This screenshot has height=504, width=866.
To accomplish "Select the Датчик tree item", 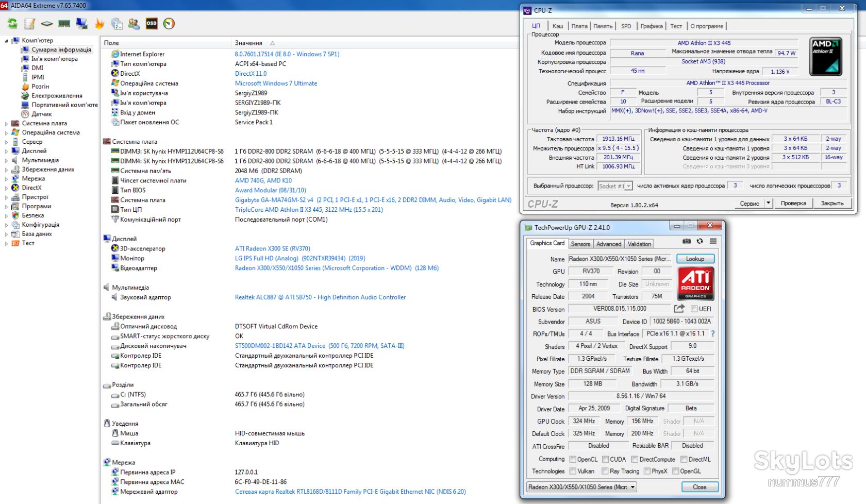I will tap(41, 114).
